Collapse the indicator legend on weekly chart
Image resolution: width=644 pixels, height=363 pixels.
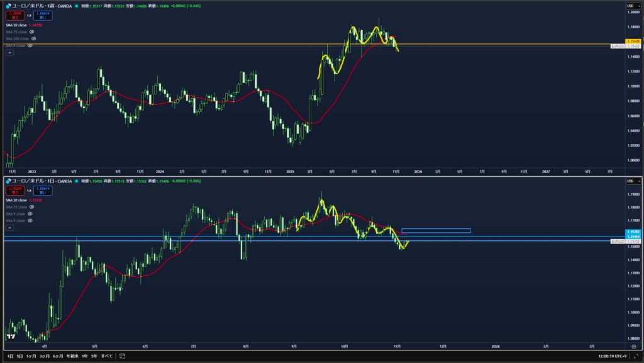(9, 53)
